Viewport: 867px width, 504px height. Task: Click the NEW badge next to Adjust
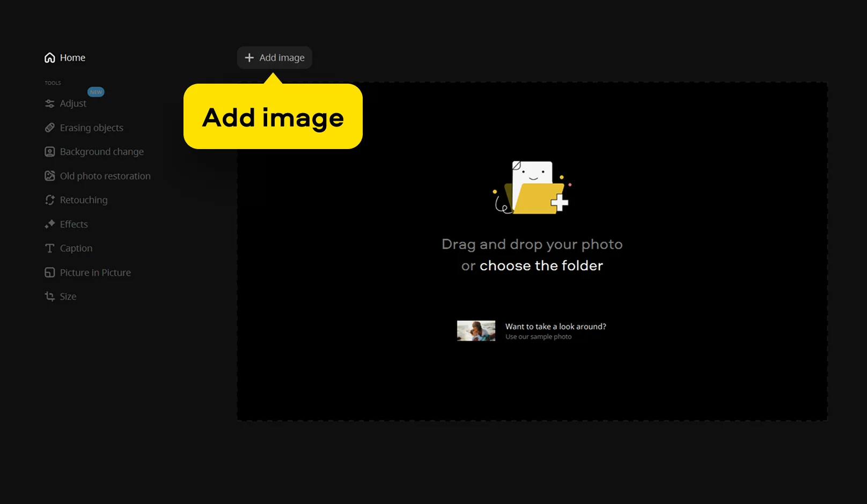[x=96, y=92]
